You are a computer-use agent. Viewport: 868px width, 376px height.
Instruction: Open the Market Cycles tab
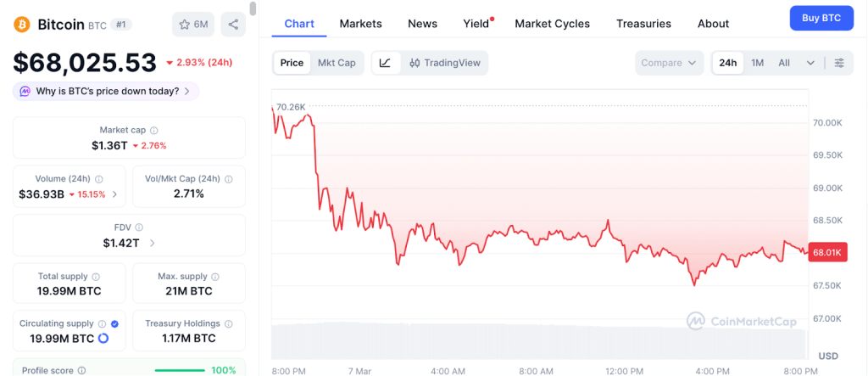(552, 24)
